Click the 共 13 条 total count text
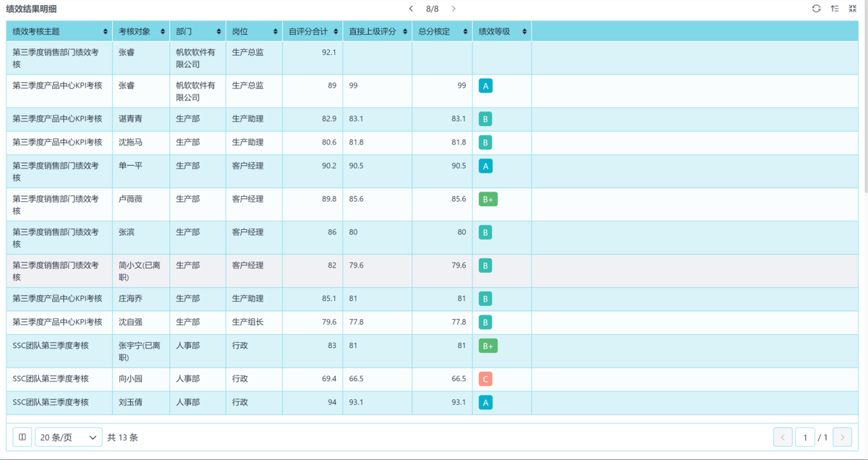The image size is (868, 460). point(122,437)
